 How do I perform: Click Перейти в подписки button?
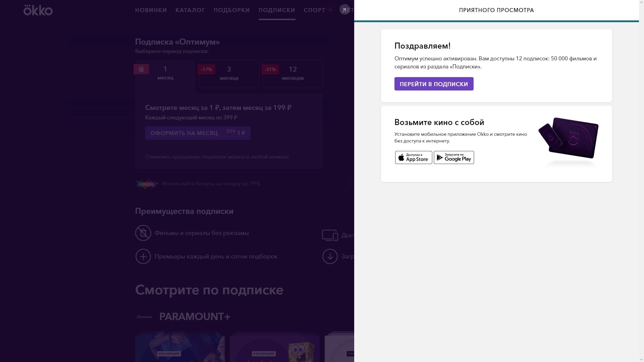434,84
